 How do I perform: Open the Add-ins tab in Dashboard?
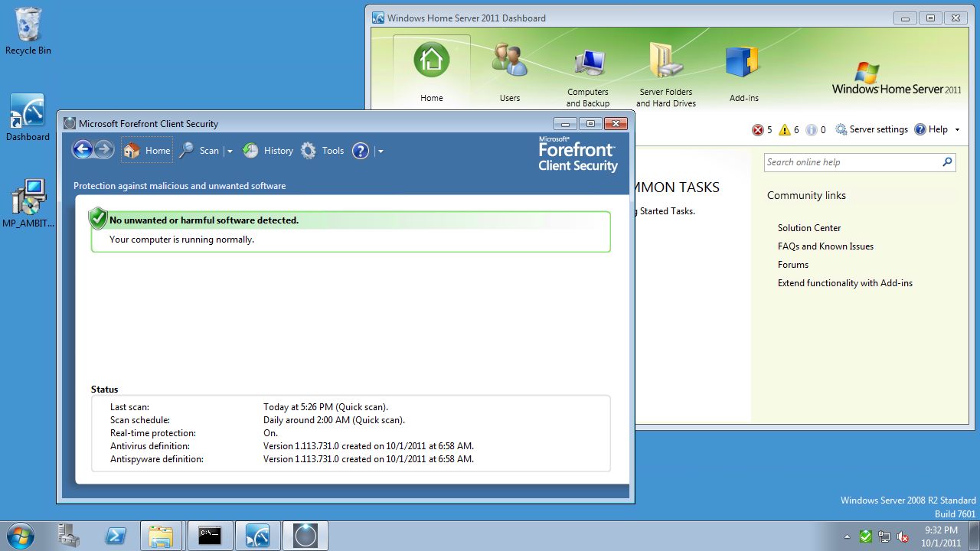[x=744, y=72]
